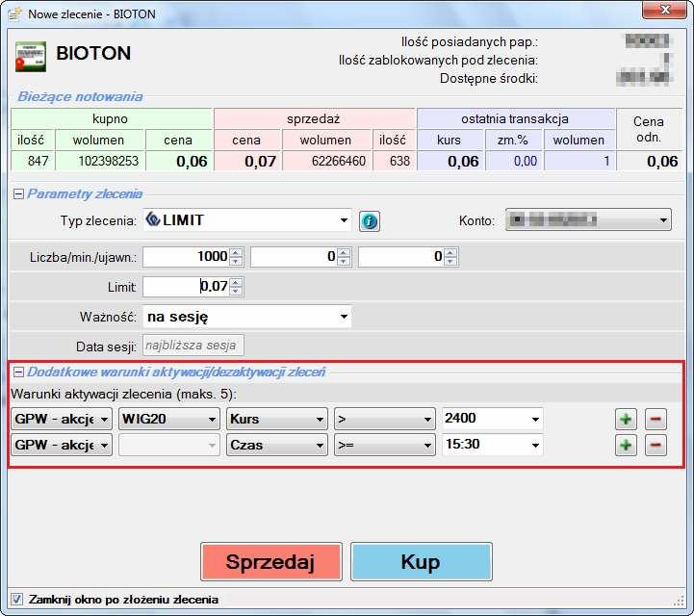Click the Limit price field 0,07

[x=187, y=287]
